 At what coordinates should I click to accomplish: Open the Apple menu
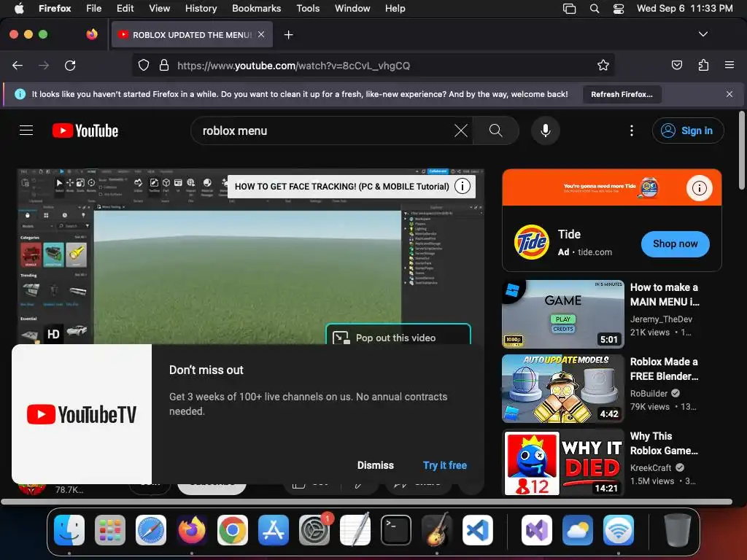(19, 9)
